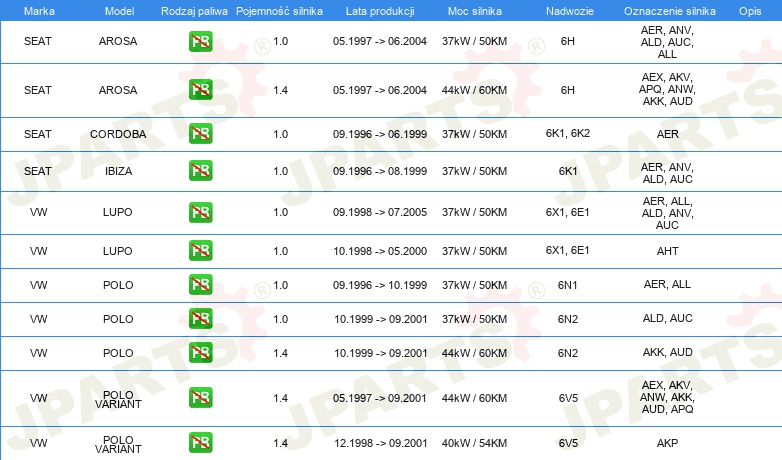Image resolution: width=782 pixels, height=460 pixels.
Task: Click the AKP engine code cell
Action: 667,443
